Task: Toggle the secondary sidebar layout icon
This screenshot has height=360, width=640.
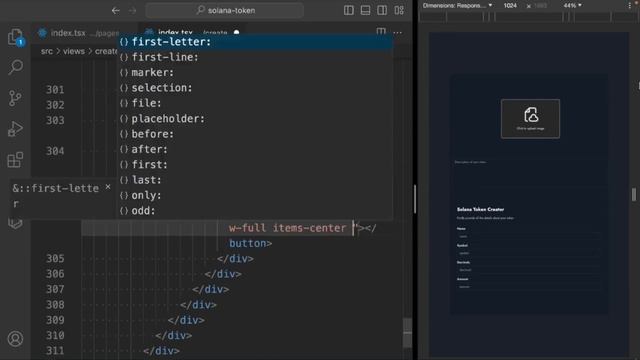Action: click(x=382, y=10)
